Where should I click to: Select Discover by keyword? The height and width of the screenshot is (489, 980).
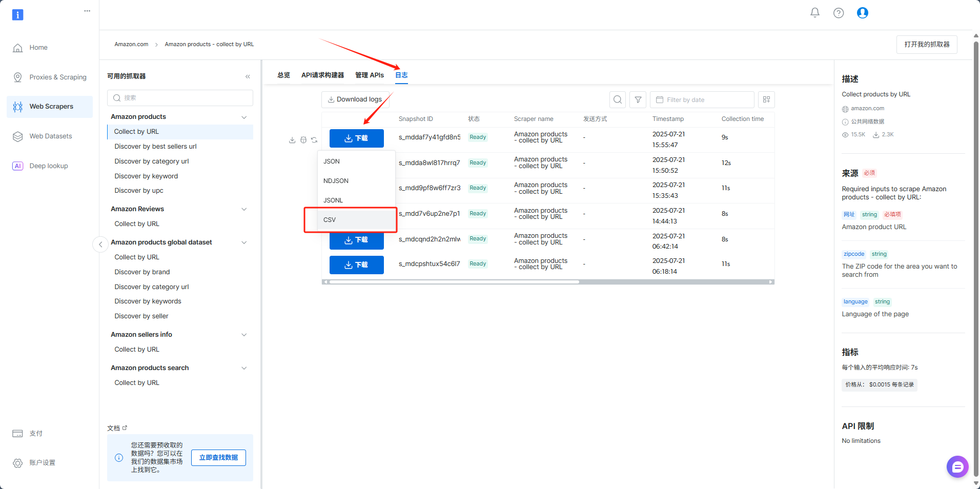click(x=146, y=176)
